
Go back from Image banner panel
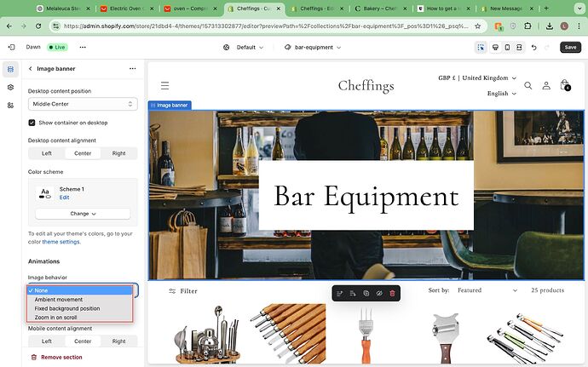(x=31, y=69)
